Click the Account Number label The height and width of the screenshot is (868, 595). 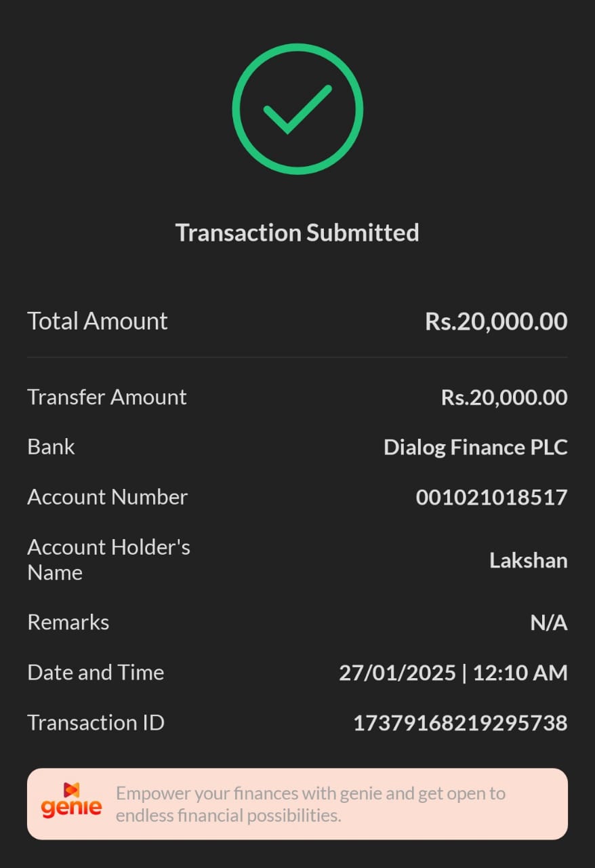pyautogui.click(x=107, y=497)
